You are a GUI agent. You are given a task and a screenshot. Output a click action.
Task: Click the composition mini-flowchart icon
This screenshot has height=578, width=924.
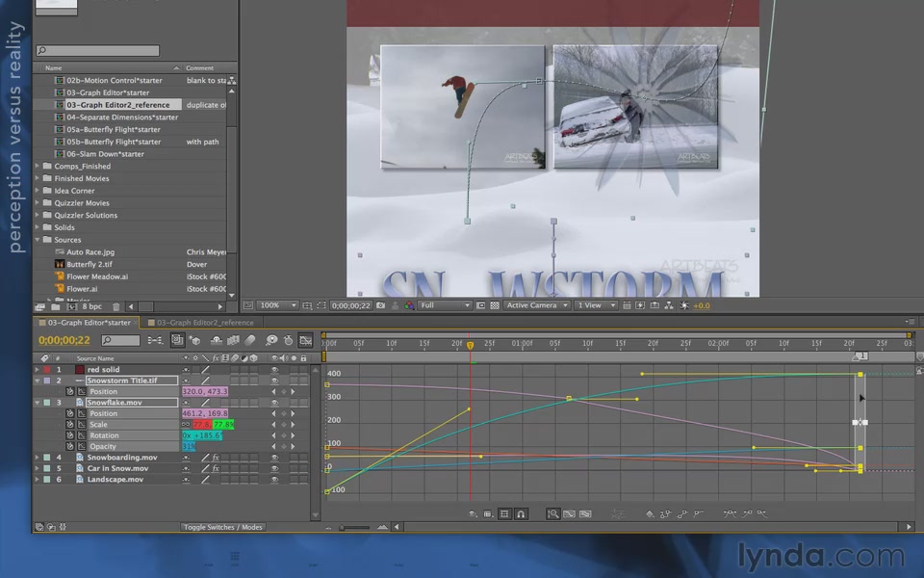tap(156, 340)
